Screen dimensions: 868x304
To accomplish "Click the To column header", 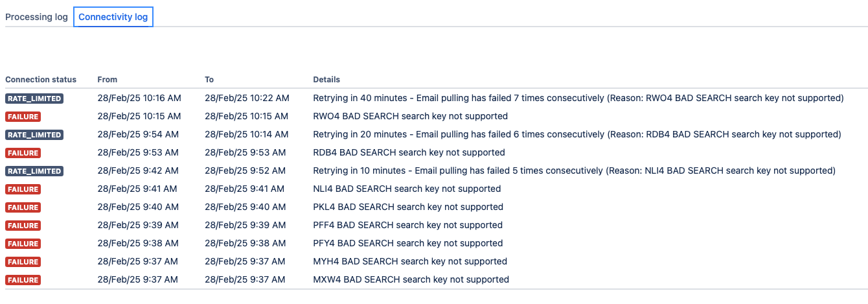I will [x=209, y=79].
